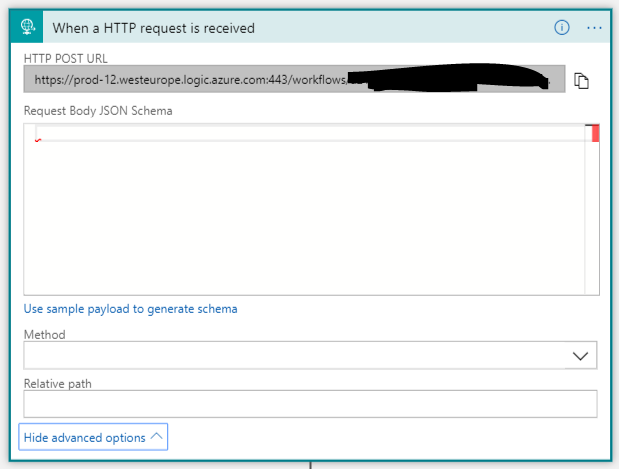Click the connector line below the trigger card
The image size is (619, 469).
310,464
